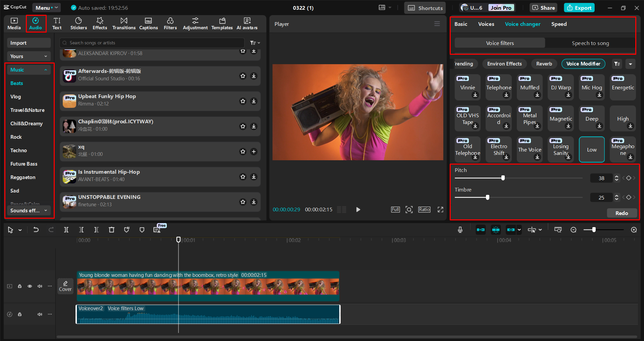Collapse the Music category list
644x341 pixels.
click(x=46, y=70)
